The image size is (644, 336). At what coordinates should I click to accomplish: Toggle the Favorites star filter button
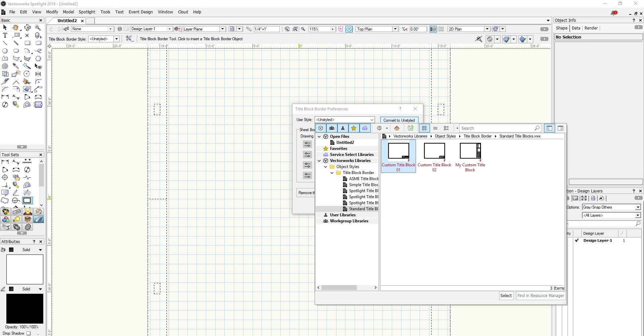point(354,128)
